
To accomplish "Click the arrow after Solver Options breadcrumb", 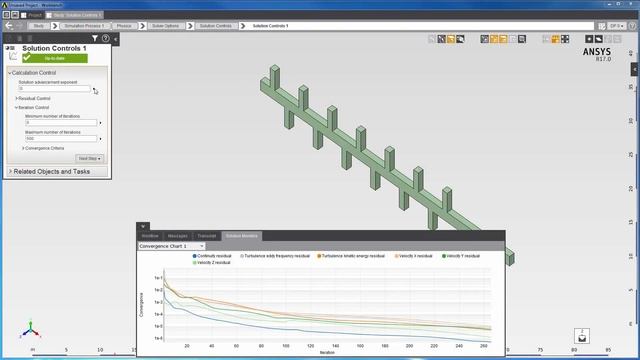I will click(190, 26).
